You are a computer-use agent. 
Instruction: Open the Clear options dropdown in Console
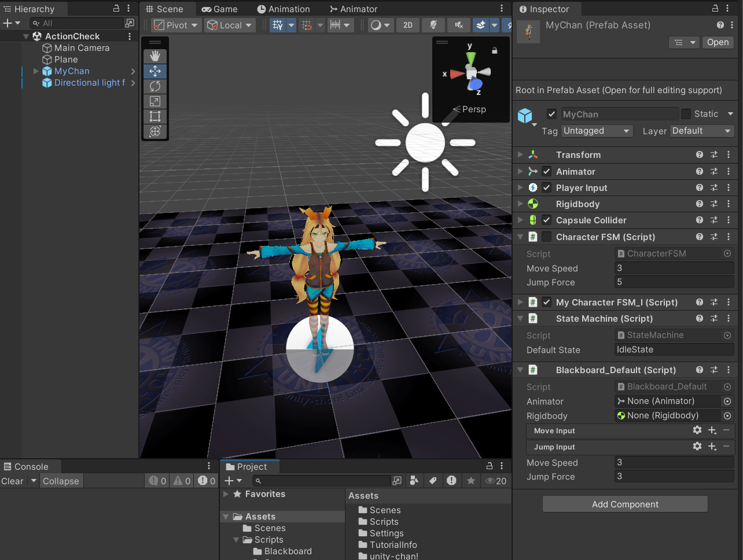pos(34,481)
